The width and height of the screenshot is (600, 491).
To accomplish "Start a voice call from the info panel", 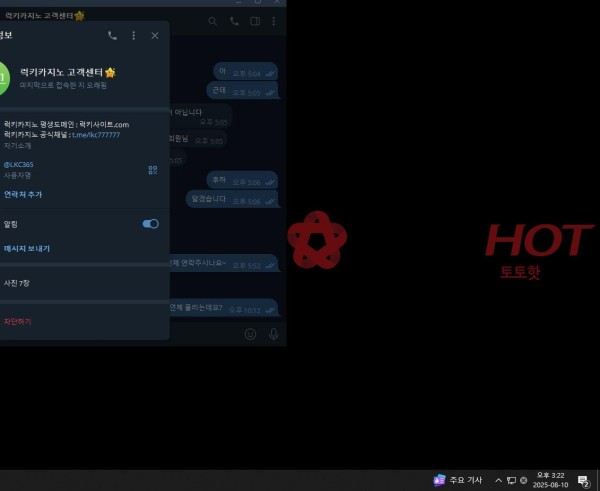I will pyautogui.click(x=112, y=36).
